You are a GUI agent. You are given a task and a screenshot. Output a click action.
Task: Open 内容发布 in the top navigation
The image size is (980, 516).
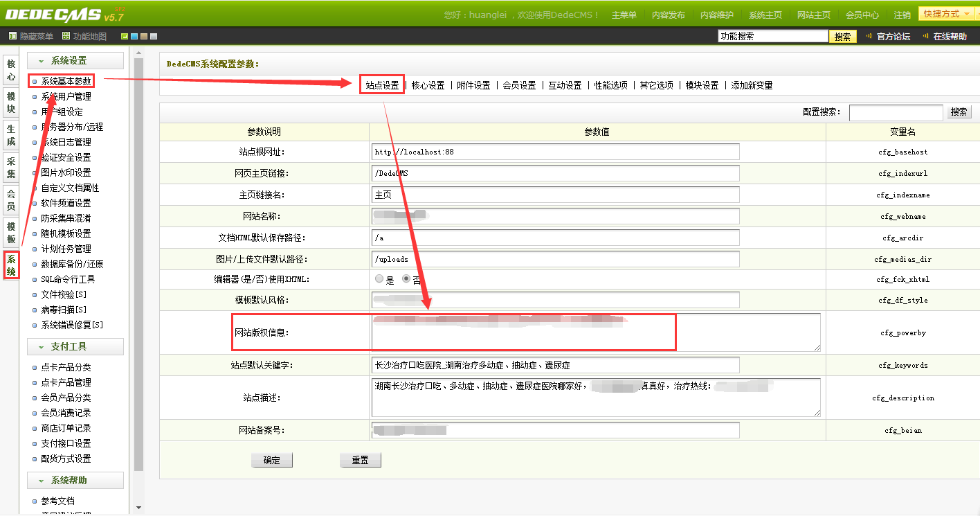tap(669, 15)
